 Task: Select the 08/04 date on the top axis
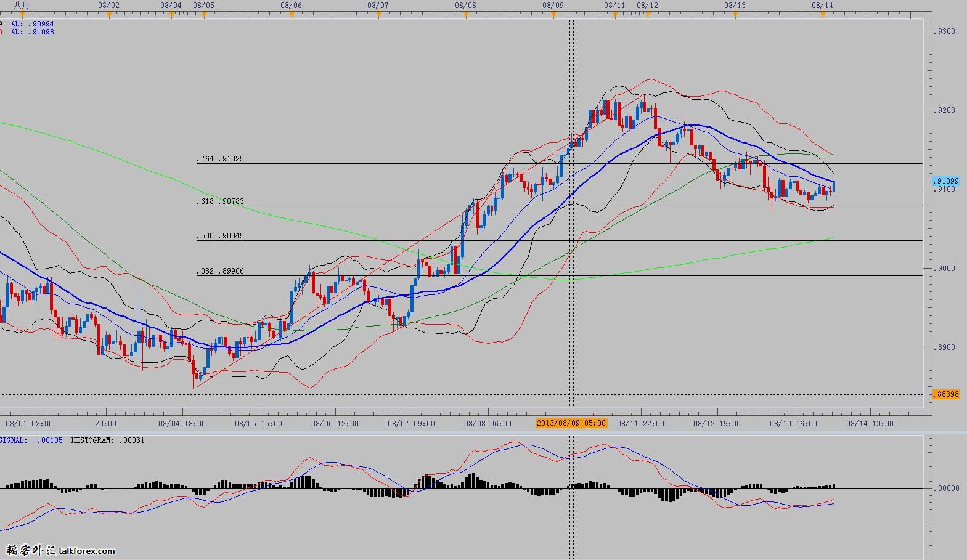(171, 5)
